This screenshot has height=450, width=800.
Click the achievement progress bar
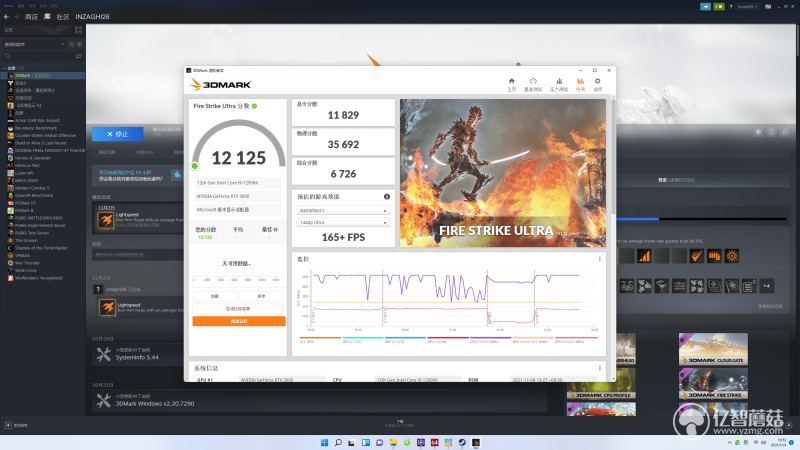702,219
